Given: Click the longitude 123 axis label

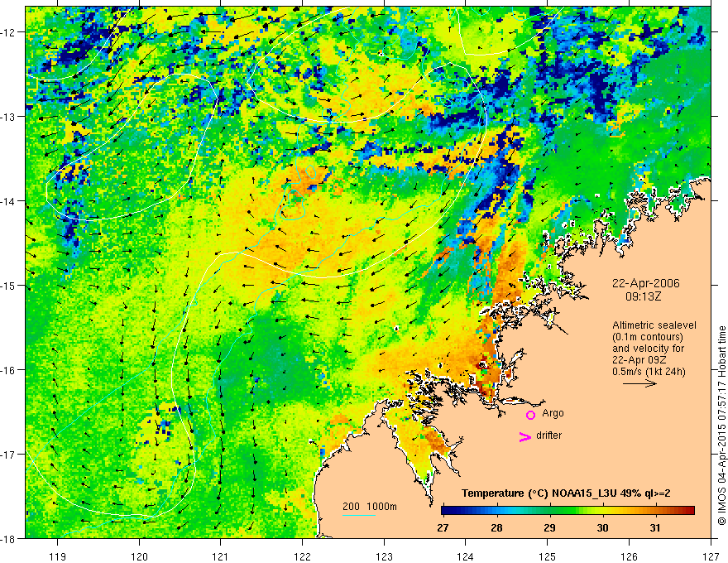Looking at the screenshot, I should pos(384,556).
